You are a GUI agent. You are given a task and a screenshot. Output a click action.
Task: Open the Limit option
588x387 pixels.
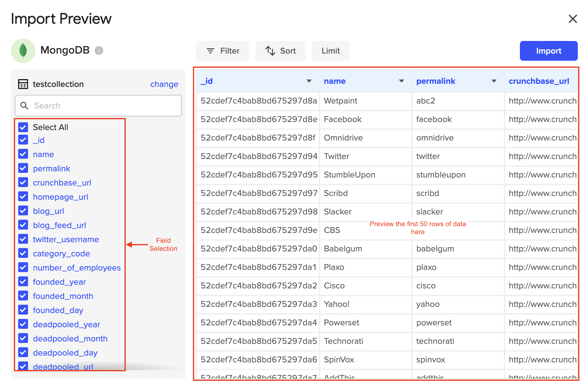coord(330,51)
